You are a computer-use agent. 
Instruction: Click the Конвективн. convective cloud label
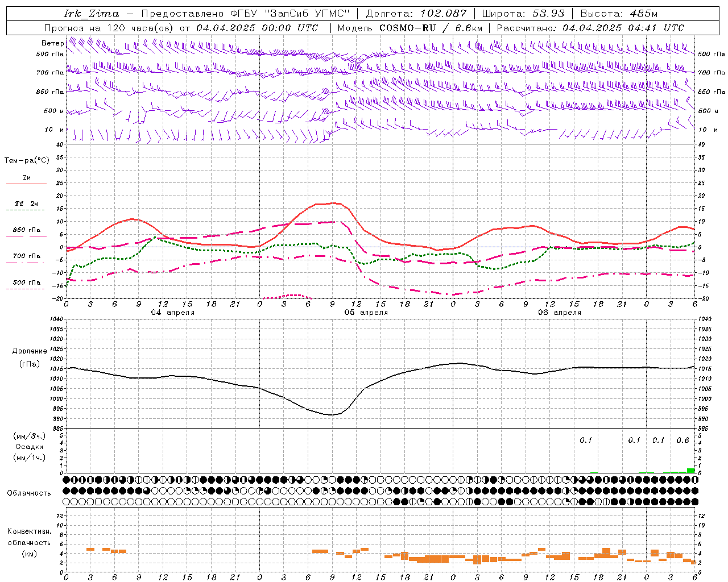(x=29, y=531)
